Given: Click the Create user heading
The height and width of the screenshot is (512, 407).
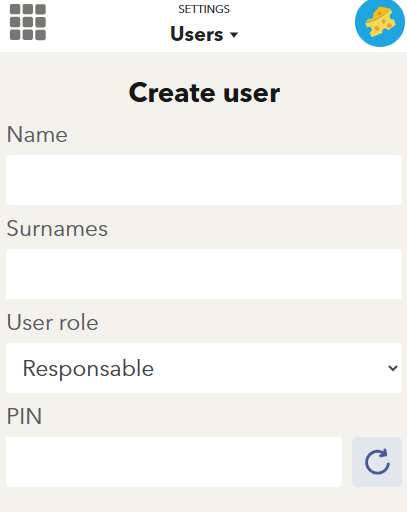Looking at the screenshot, I should coord(204,93).
